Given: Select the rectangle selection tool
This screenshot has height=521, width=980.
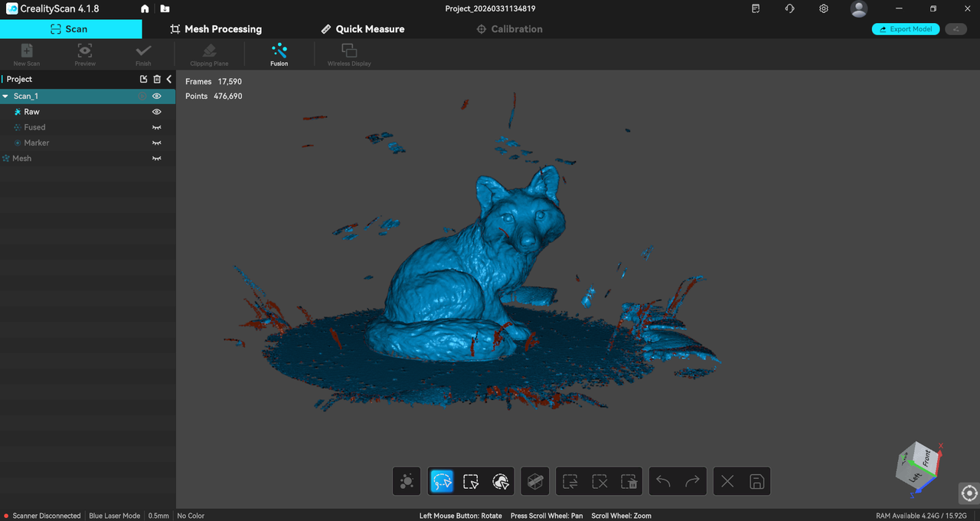Looking at the screenshot, I should [x=471, y=481].
